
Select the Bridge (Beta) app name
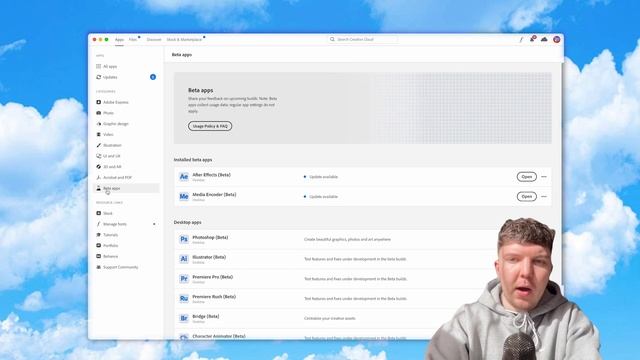pos(206,316)
